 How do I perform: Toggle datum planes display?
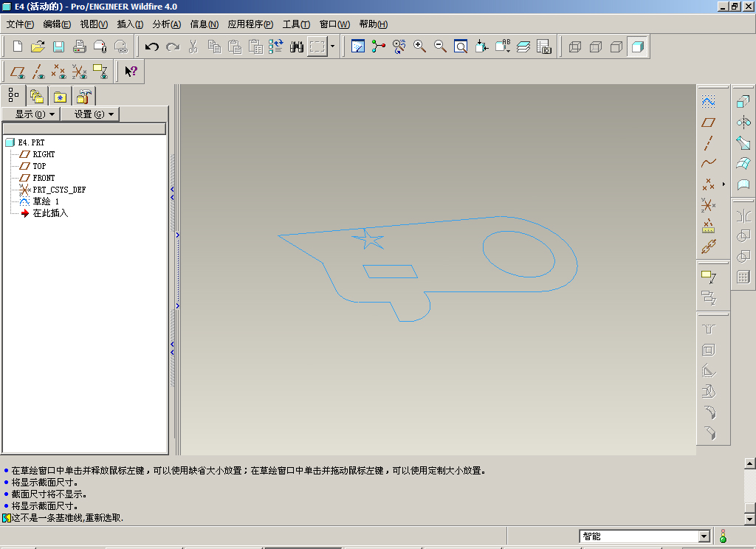[x=18, y=72]
